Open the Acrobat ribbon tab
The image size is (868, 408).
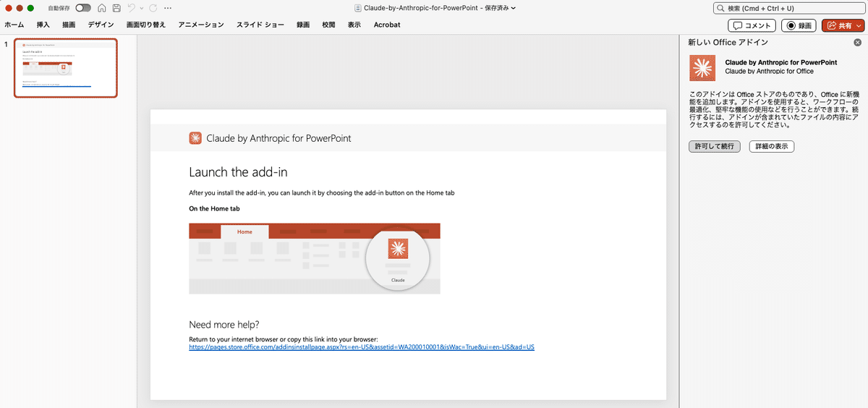pyautogui.click(x=387, y=25)
